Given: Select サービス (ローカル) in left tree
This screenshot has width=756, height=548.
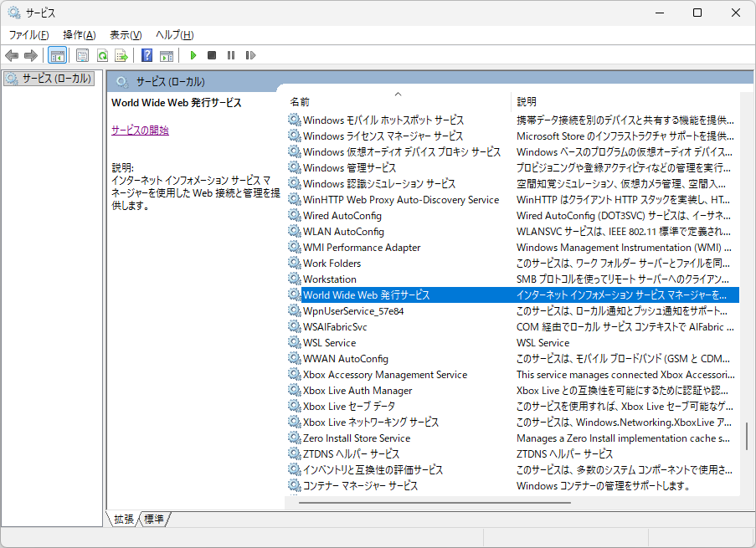Looking at the screenshot, I should point(49,79).
